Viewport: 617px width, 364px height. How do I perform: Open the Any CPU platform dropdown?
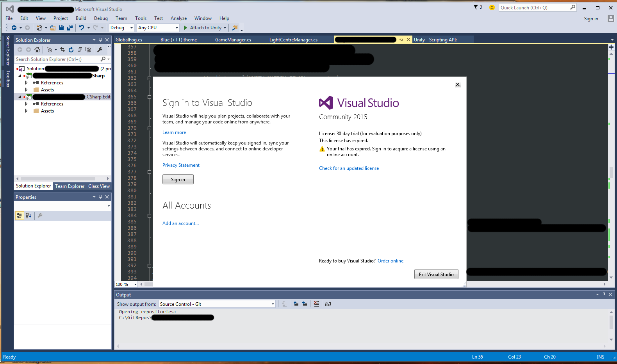(x=158, y=28)
